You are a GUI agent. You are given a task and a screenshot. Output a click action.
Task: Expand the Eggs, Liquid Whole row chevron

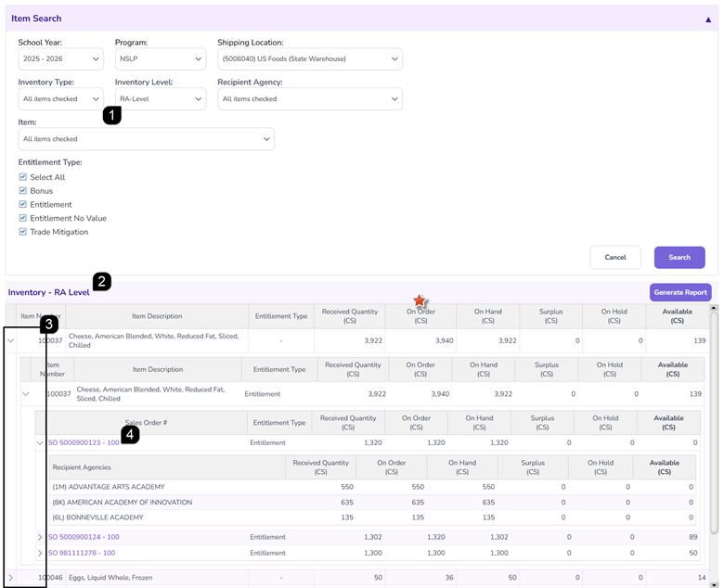[10, 578]
